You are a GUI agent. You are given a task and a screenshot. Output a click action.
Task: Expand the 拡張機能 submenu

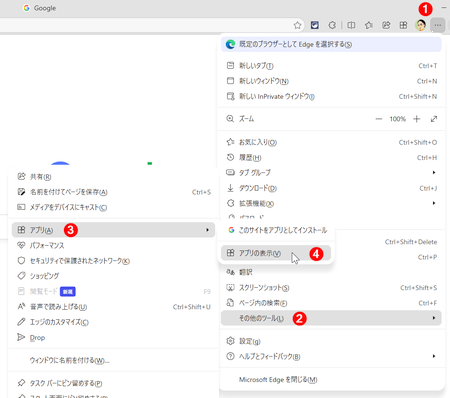[x=331, y=203]
